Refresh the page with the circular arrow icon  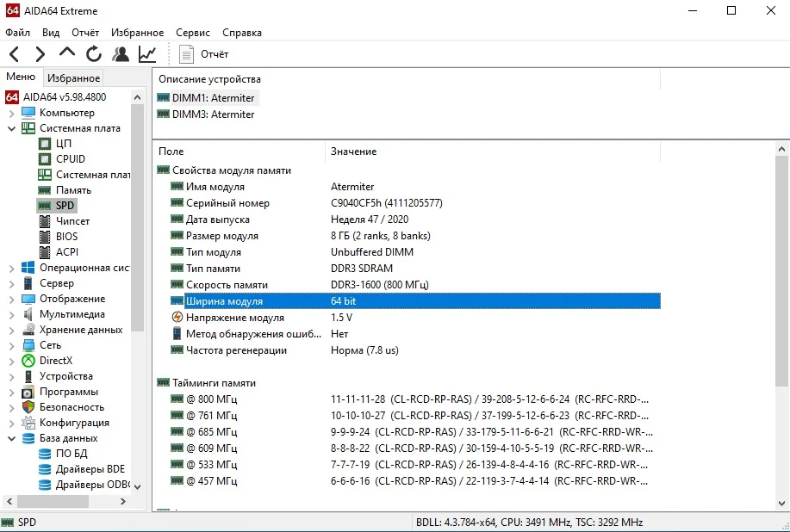tap(94, 54)
